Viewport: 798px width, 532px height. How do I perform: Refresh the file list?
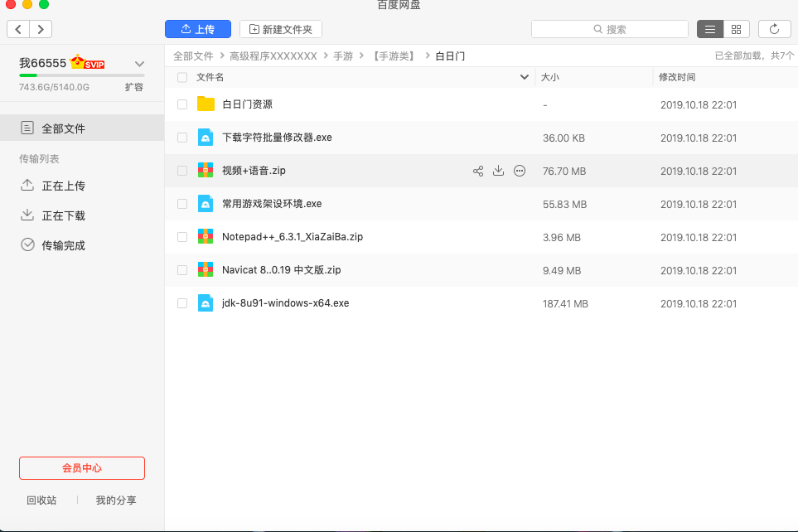coord(774,29)
